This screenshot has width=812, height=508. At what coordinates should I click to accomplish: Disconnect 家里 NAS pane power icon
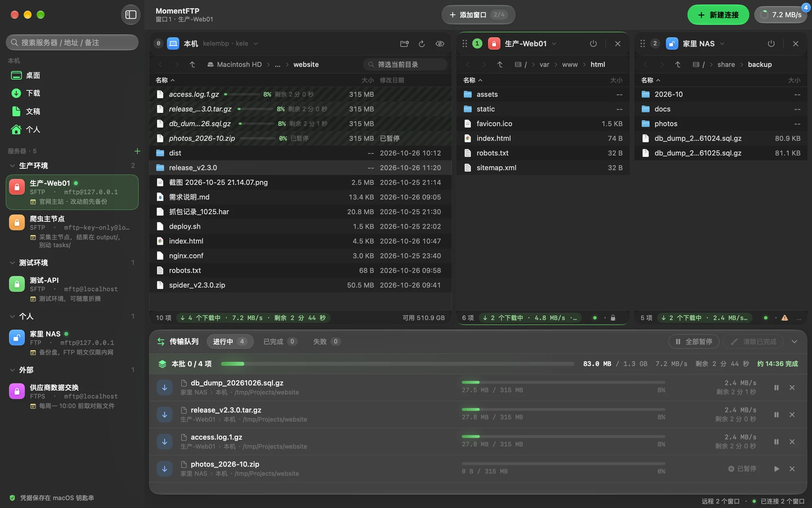(x=771, y=43)
